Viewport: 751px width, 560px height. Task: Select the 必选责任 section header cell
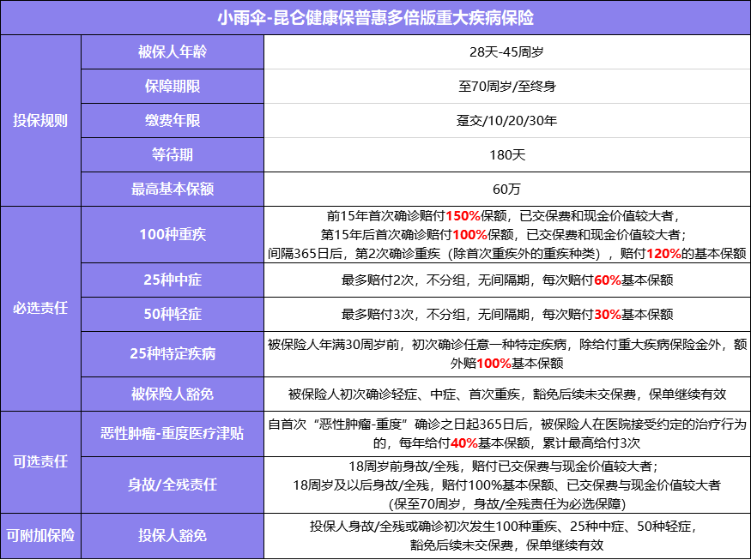[40, 308]
